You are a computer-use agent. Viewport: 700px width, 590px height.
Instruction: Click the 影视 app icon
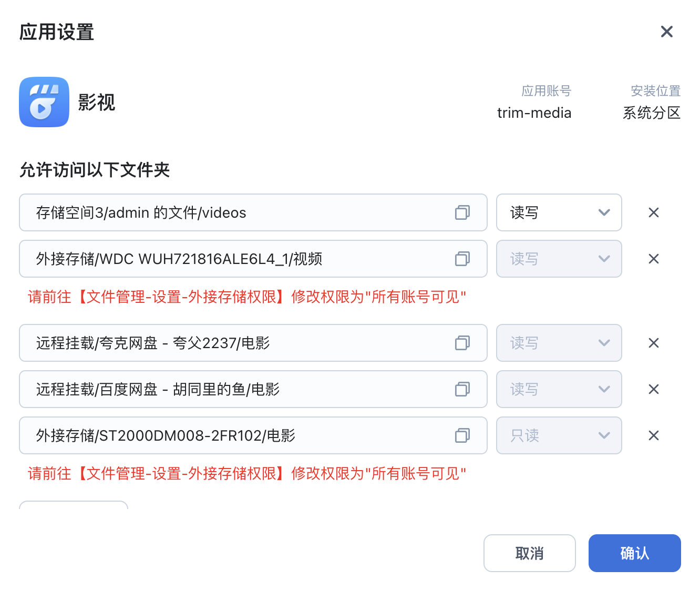(x=44, y=102)
